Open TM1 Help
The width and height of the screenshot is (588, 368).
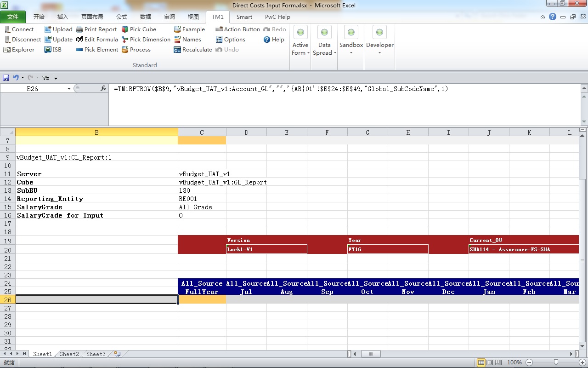tap(274, 39)
